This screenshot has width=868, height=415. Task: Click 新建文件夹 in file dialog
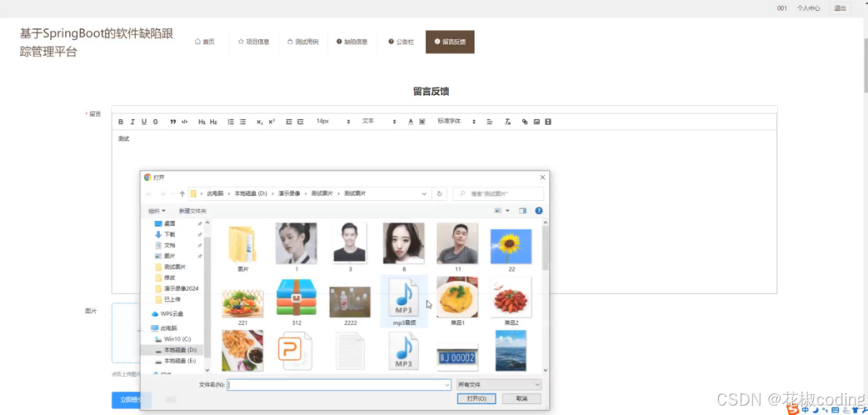coord(192,211)
